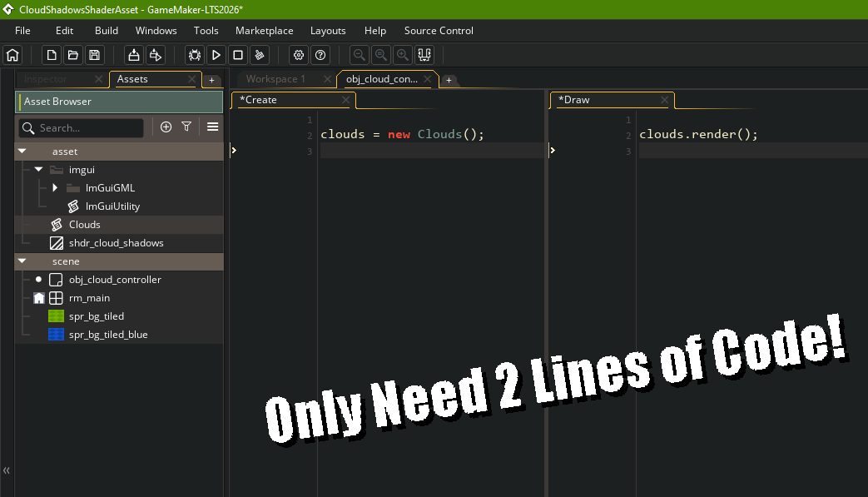The width and height of the screenshot is (868, 497).
Task: Focus the asset Search field
Action: coord(82,128)
